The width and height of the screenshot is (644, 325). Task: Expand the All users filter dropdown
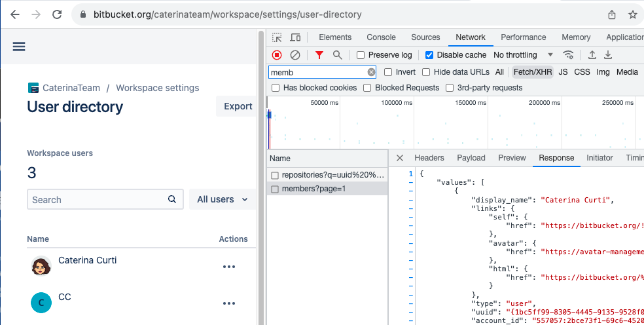coord(223,199)
